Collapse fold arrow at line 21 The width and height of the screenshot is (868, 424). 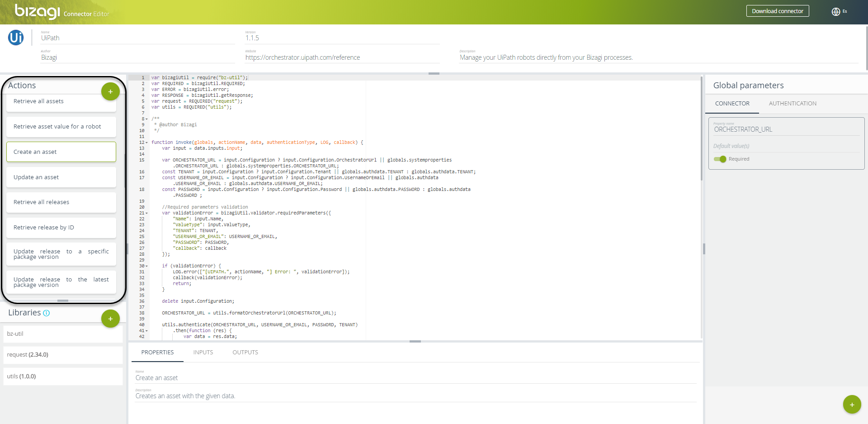coord(146,213)
